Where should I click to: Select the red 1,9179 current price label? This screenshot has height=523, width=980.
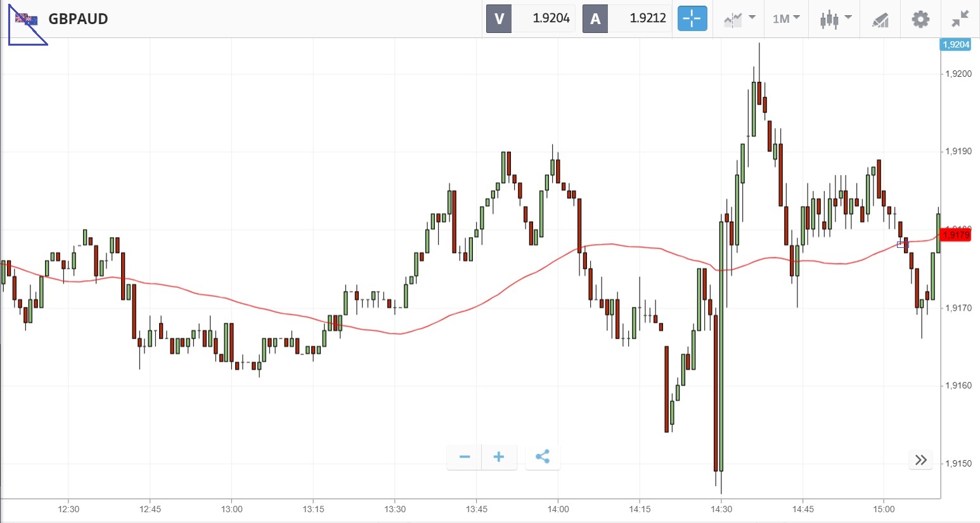click(956, 235)
